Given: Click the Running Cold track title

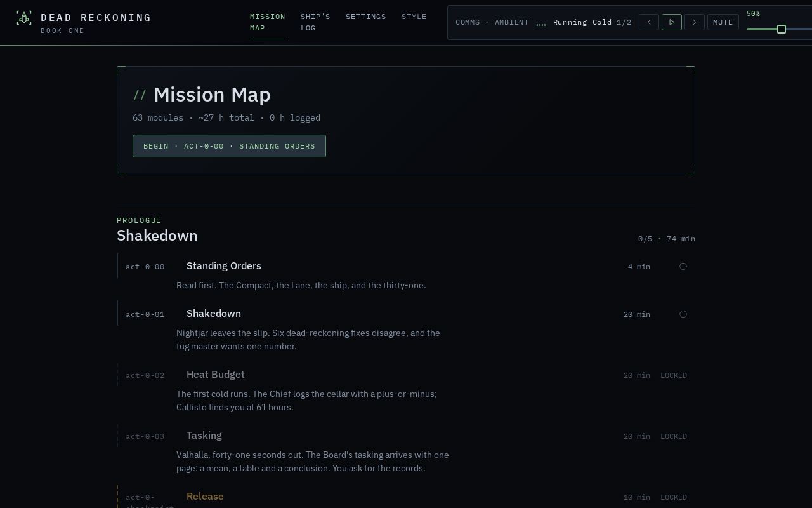Looking at the screenshot, I should 582,22.
